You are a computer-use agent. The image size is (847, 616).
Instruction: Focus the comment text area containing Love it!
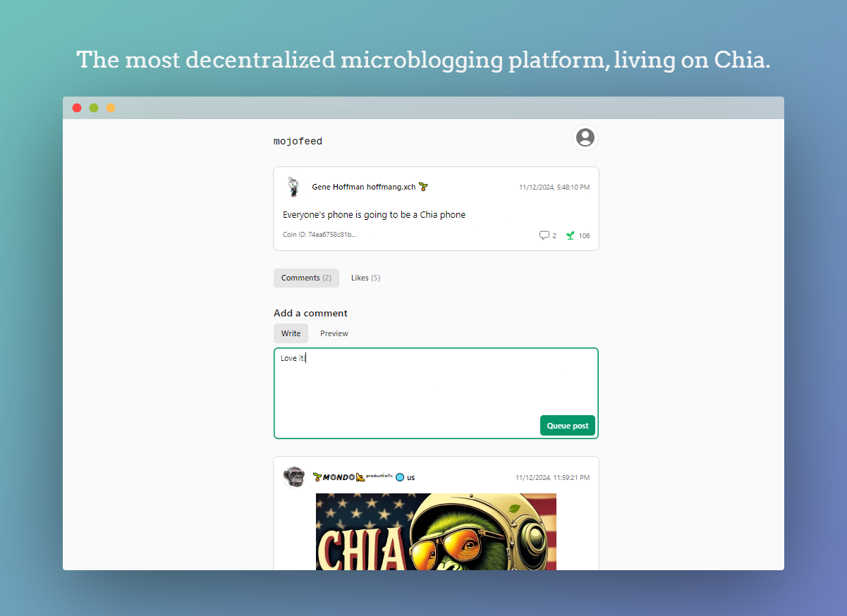436,393
